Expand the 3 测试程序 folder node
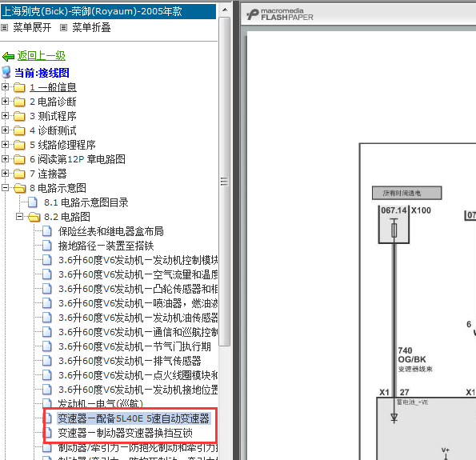 [x=5, y=116]
